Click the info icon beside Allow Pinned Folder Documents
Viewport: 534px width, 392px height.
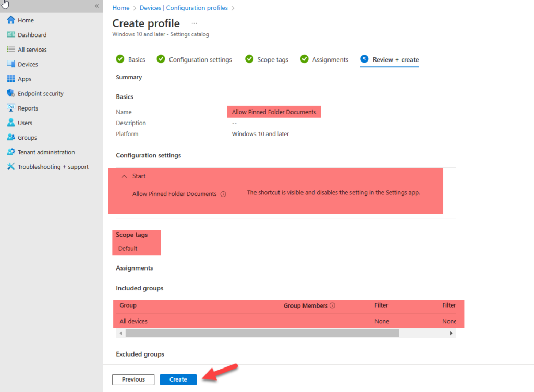(x=224, y=193)
